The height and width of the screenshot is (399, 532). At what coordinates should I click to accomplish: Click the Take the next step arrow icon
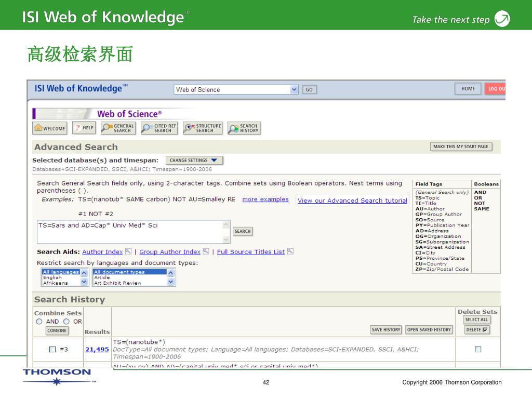point(502,19)
